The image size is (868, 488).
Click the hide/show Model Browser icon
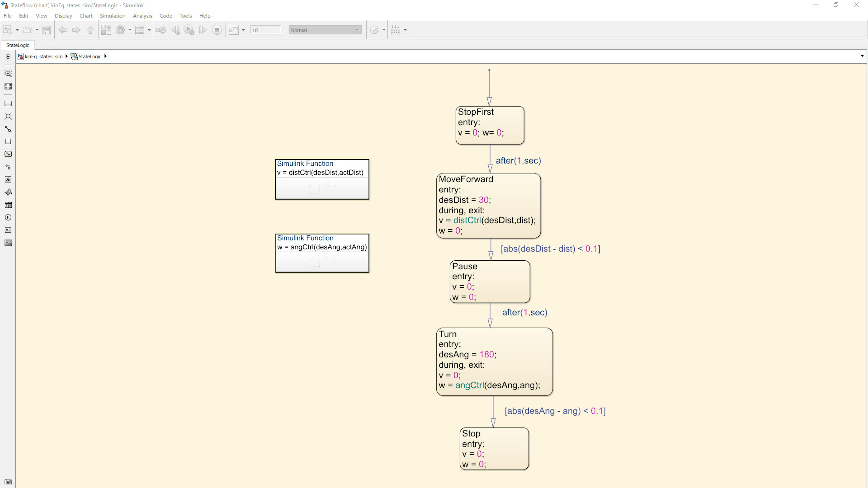coord(8,57)
